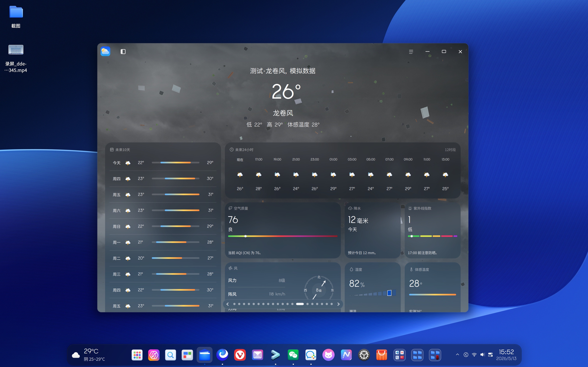
Task: Open the mail app in dock
Action: (x=258, y=355)
